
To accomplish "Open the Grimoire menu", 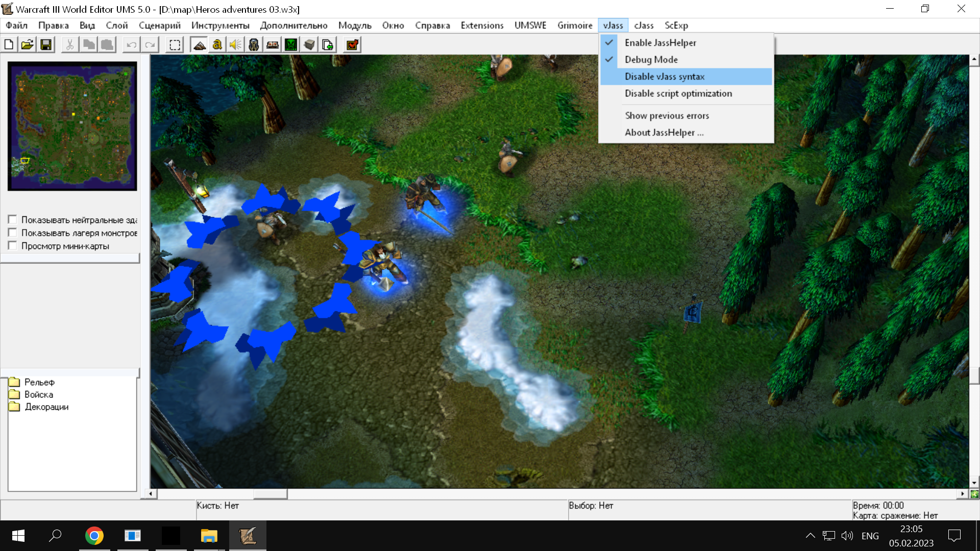I will 575,26.
